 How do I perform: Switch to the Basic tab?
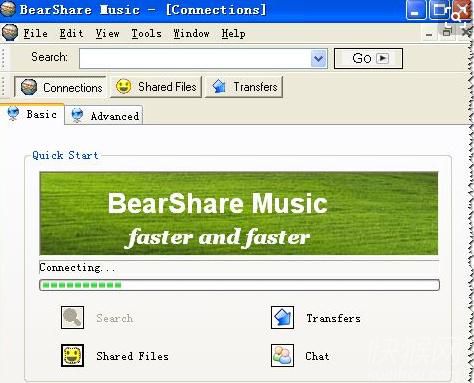tap(32, 114)
